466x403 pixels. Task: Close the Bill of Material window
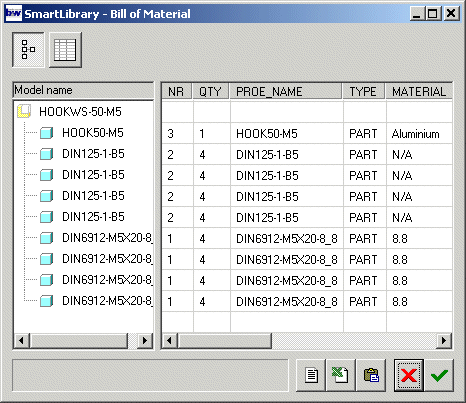click(x=451, y=14)
